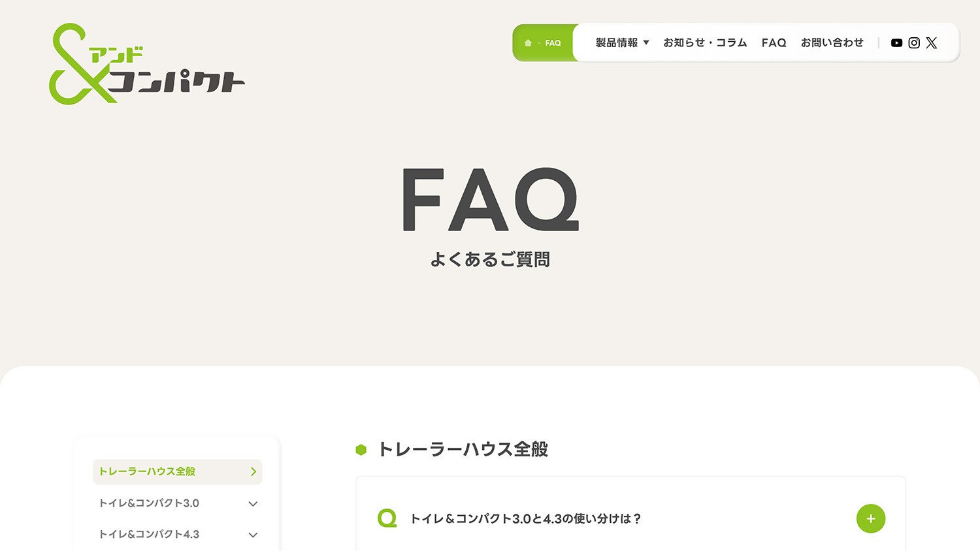Click the home icon in the breadcrumb

pyautogui.click(x=528, y=43)
